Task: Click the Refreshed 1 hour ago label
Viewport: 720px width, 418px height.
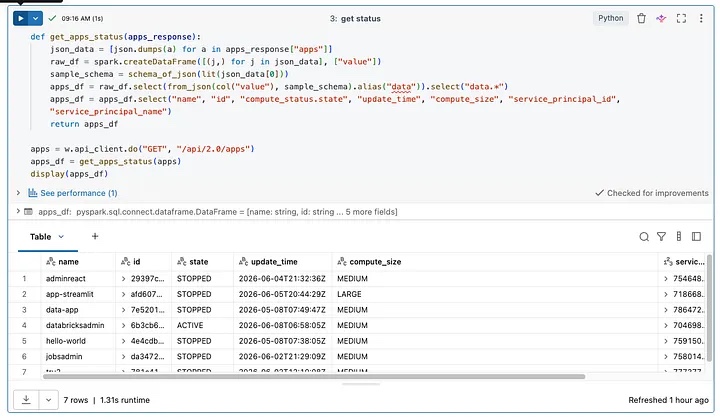Action: 668,400
